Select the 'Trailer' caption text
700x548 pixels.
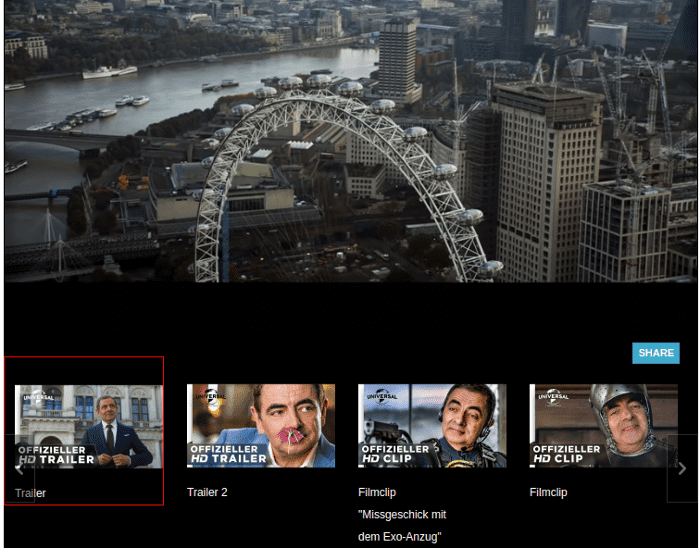(30, 493)
